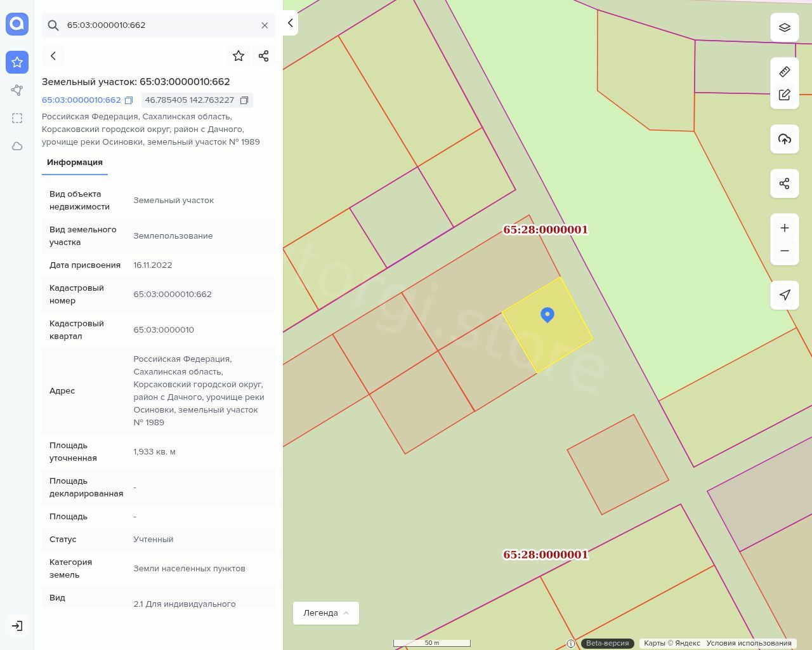Zoom in on the map

(784, 228)
